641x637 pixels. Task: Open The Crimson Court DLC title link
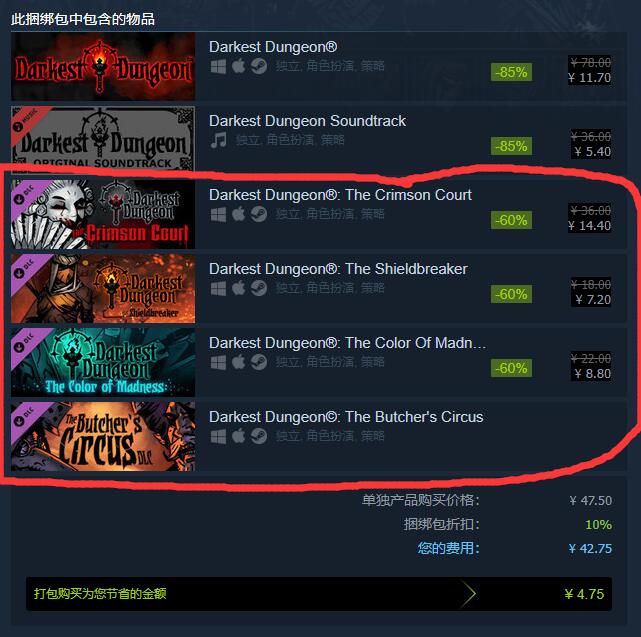[340, 195]
